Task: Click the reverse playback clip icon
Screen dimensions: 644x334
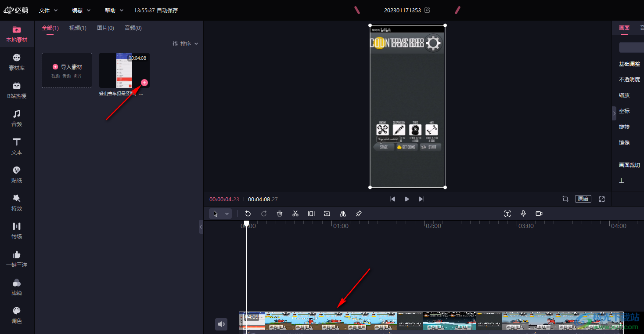Action: coord(327,214)
